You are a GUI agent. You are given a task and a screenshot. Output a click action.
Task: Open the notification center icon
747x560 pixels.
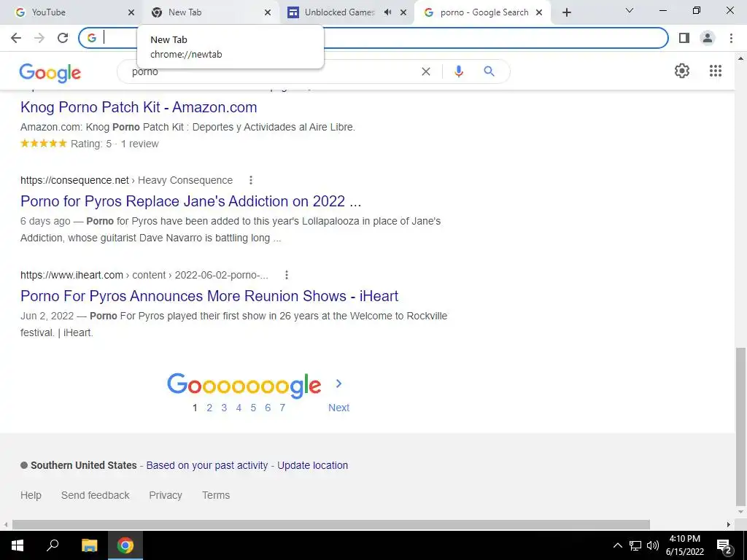click(x=724, y=545)
